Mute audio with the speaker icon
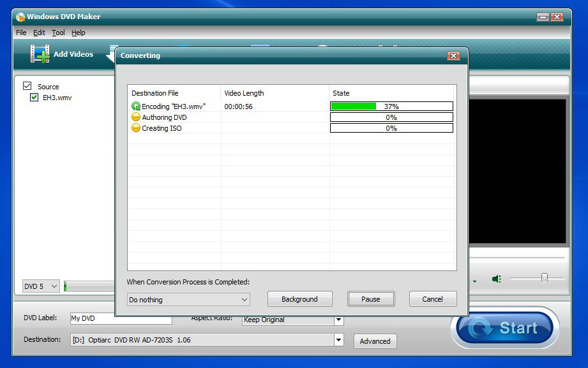The image size is (588, 368). tap(497, 279)
